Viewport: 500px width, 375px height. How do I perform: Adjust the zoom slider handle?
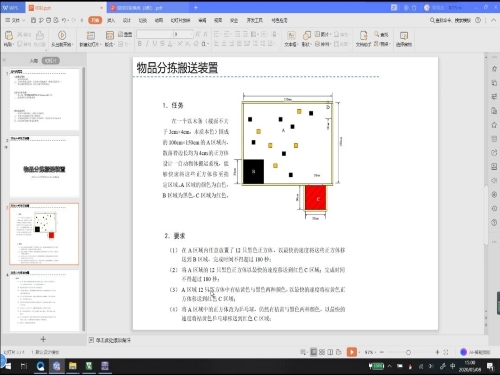point(408,352)
